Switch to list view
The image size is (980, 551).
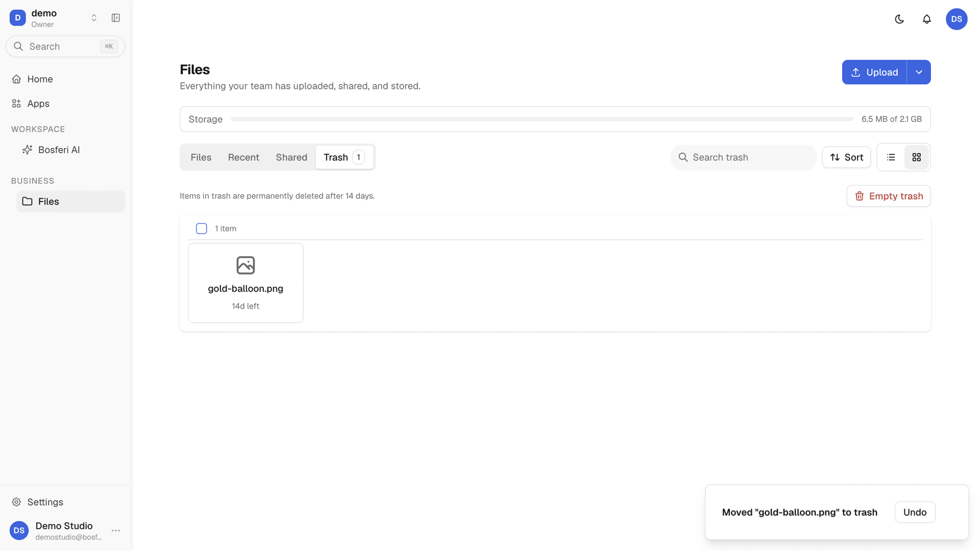coord(891,157)
